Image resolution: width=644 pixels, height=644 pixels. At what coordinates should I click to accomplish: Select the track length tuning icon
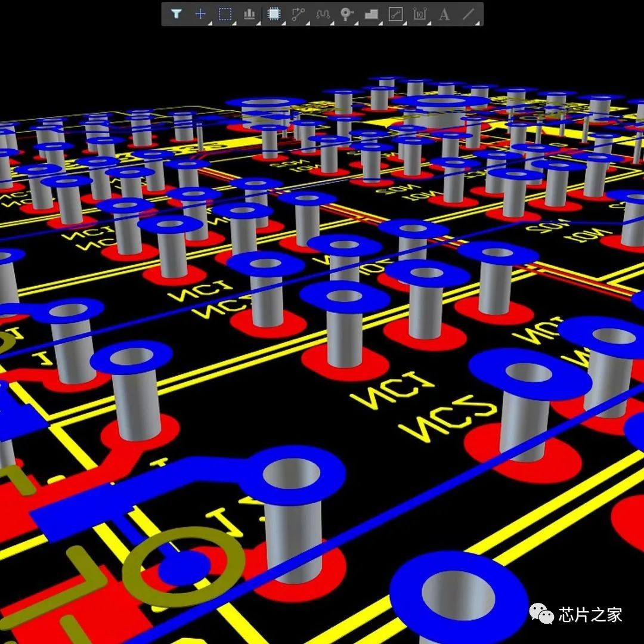click(323, 14)
